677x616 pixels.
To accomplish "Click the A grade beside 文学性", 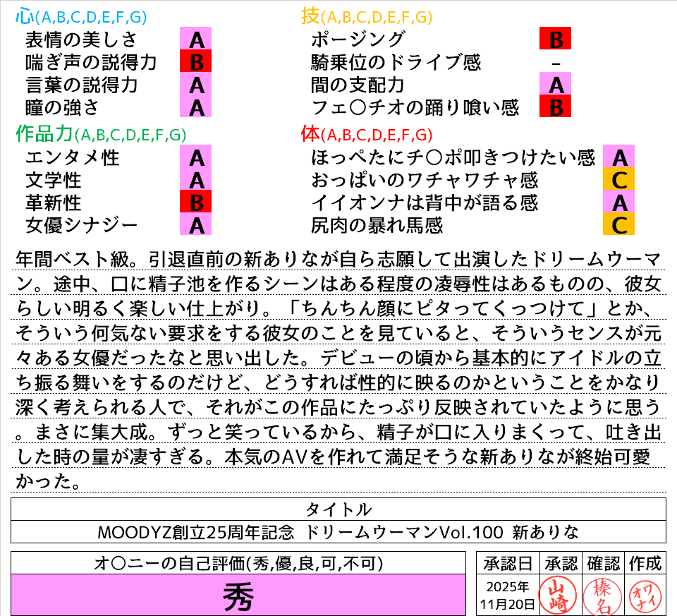I will click(x=197, y=180).
